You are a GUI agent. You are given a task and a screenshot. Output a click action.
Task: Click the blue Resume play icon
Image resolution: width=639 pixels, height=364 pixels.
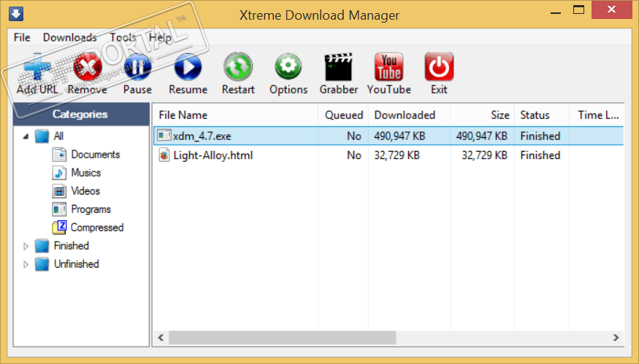coord(188,66)
